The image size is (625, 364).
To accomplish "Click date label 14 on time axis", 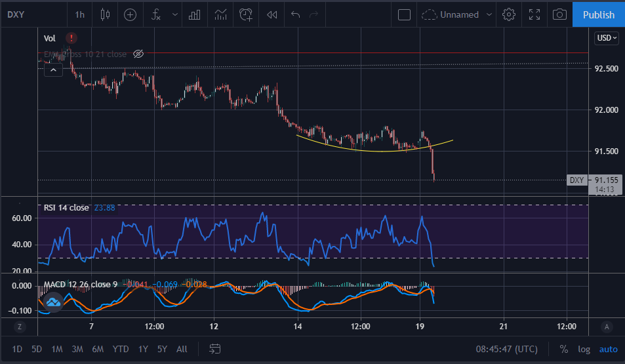I will pyautogui.click(x=298, y=327).
